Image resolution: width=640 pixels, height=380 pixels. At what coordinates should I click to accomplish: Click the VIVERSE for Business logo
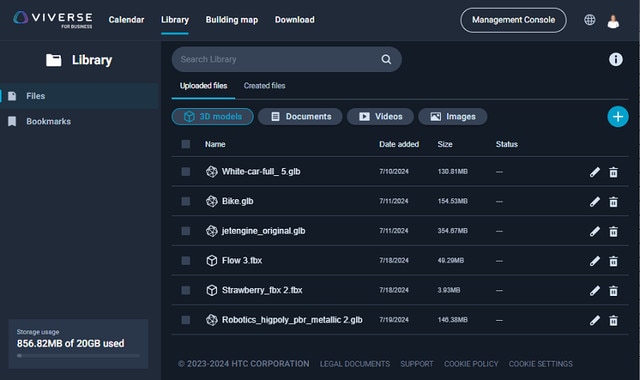click(x=52, y=19)
